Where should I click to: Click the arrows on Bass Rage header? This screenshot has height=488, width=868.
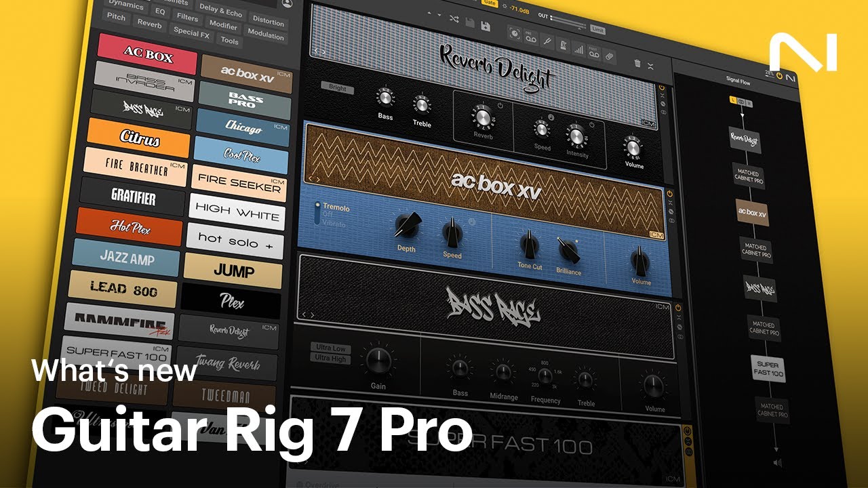[x=308, y=314]
